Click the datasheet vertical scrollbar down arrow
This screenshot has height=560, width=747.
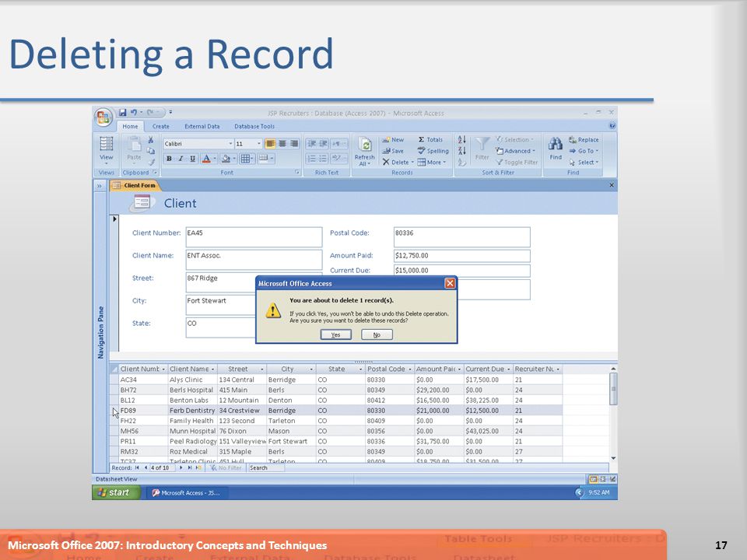[x=613, y=458]
